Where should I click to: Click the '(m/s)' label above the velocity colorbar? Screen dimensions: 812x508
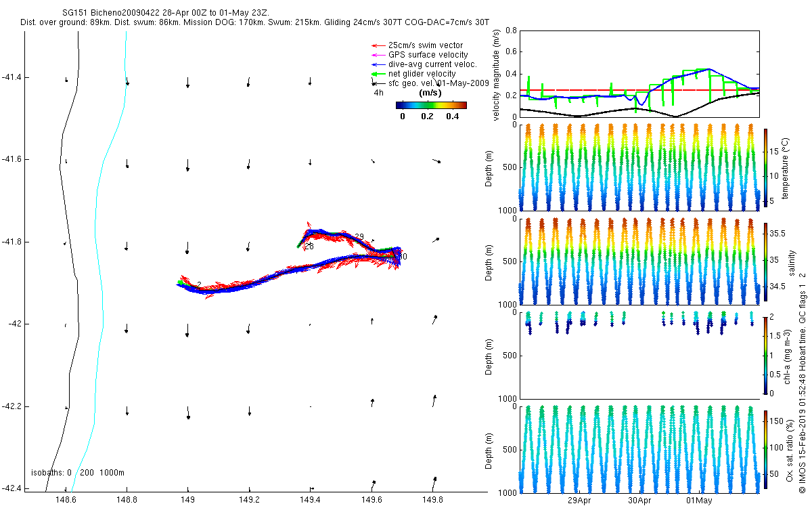click(x=431, y=92)
